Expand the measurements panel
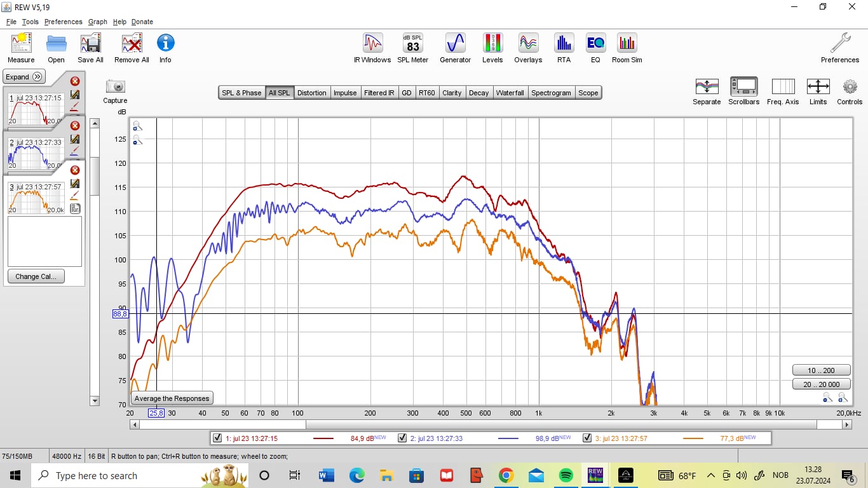This screenshot has width=868, height=488. click(24, 77)
